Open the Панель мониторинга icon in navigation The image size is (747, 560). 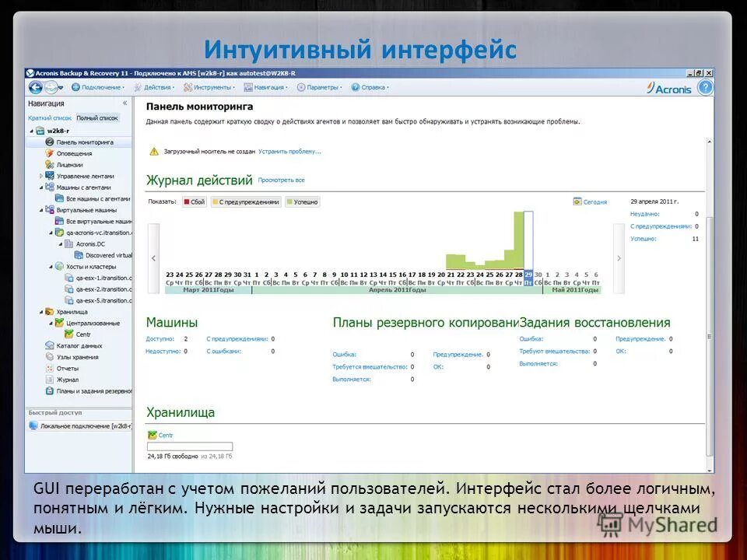(x=48, y=142)
